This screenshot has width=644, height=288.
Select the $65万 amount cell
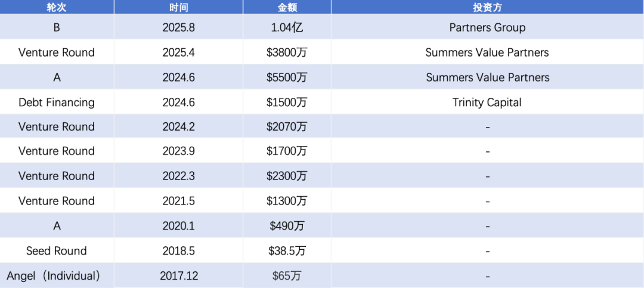[287, 275]
